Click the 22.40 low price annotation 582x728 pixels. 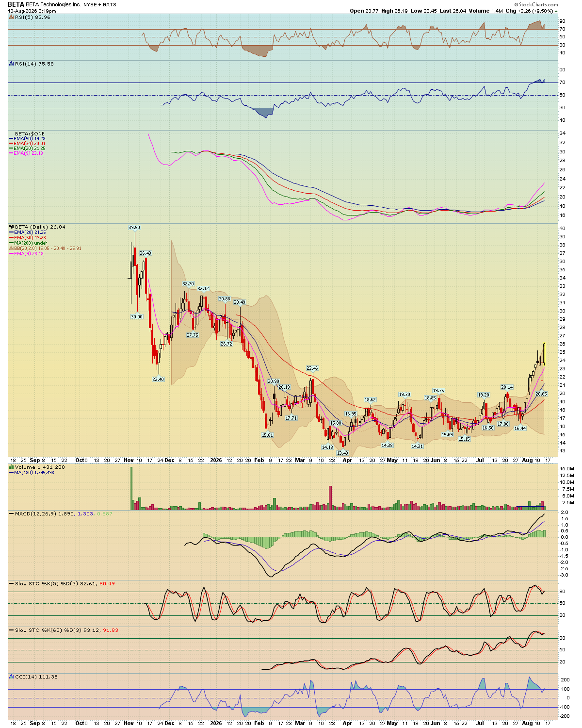(158, 380)
